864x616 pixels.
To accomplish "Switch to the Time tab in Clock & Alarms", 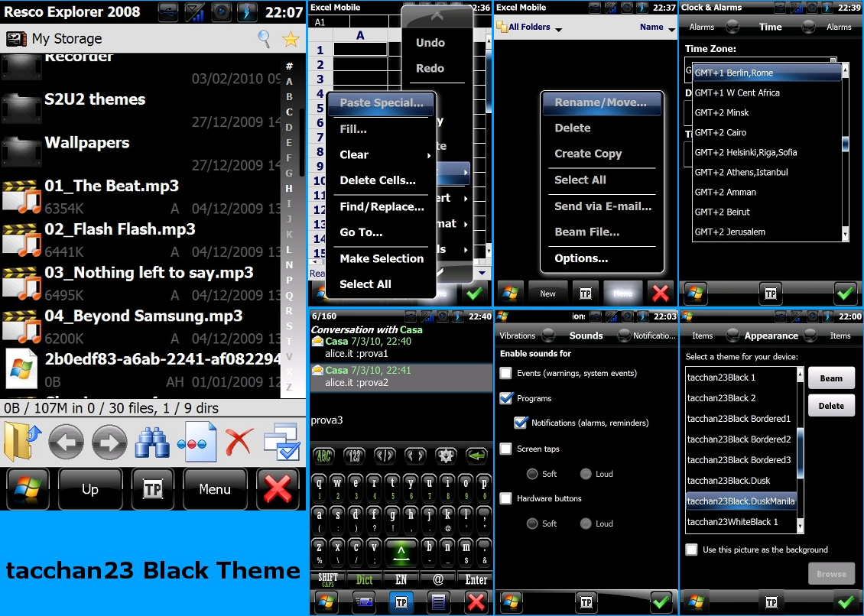I will pyautogui.click(x=770, y=27).
